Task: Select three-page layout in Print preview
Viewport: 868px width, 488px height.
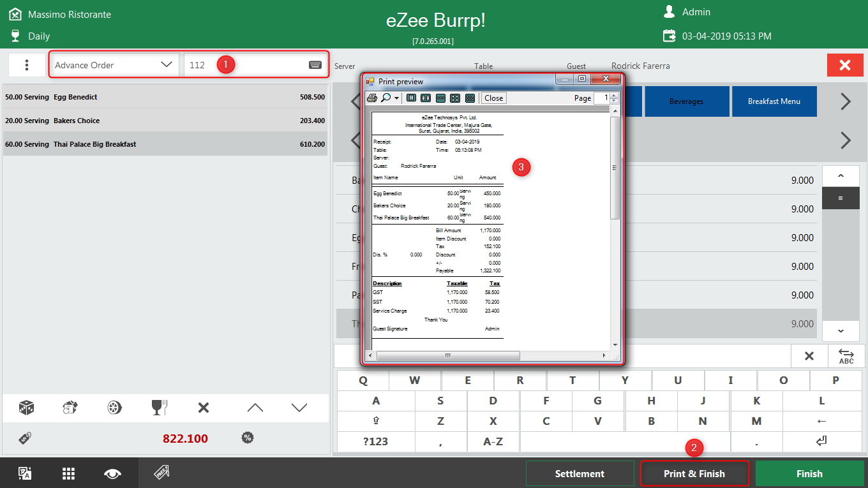Action: point(440,98)
